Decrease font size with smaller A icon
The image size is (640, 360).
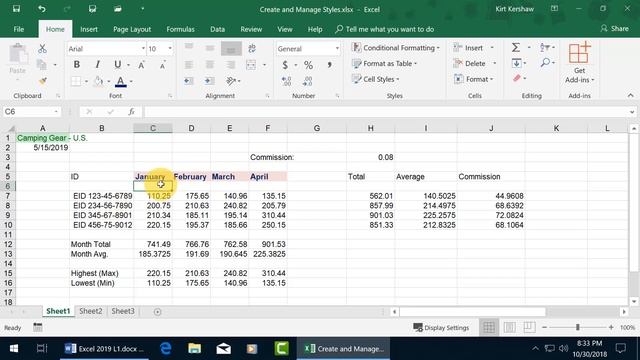pyautogui.click(x=162, y=64)
